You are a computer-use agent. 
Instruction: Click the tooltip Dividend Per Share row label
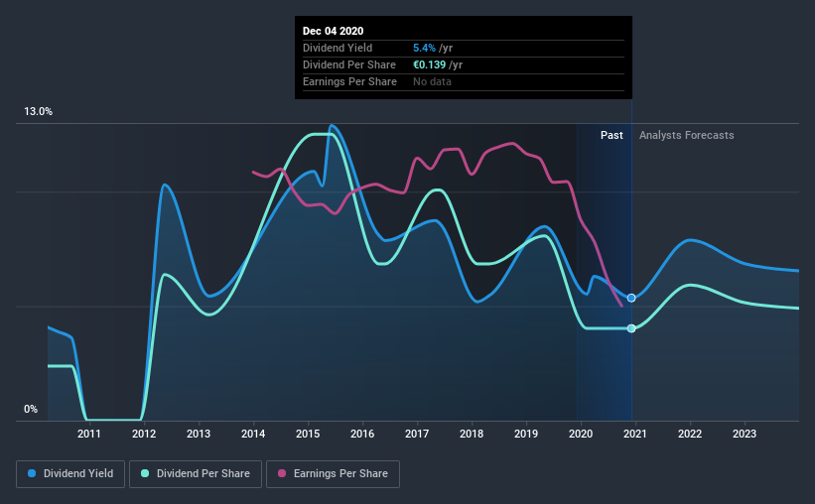pyautogui.click(x=349, y=64)
